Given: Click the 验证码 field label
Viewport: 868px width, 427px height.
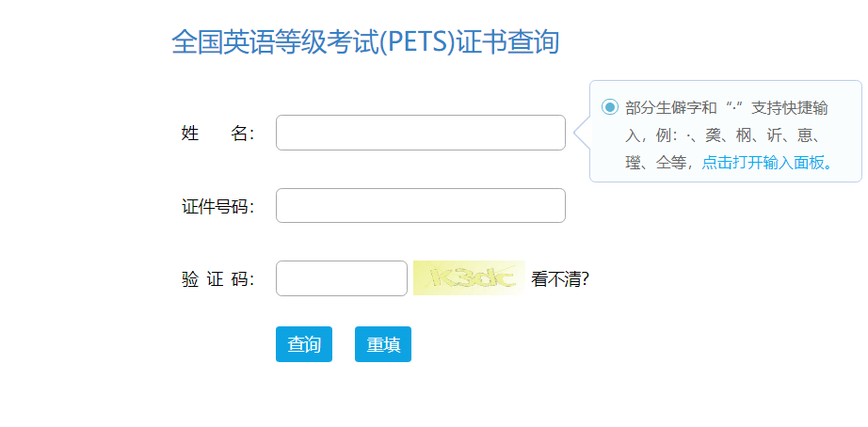Looking at the screenshot, I should click(217, 279).
